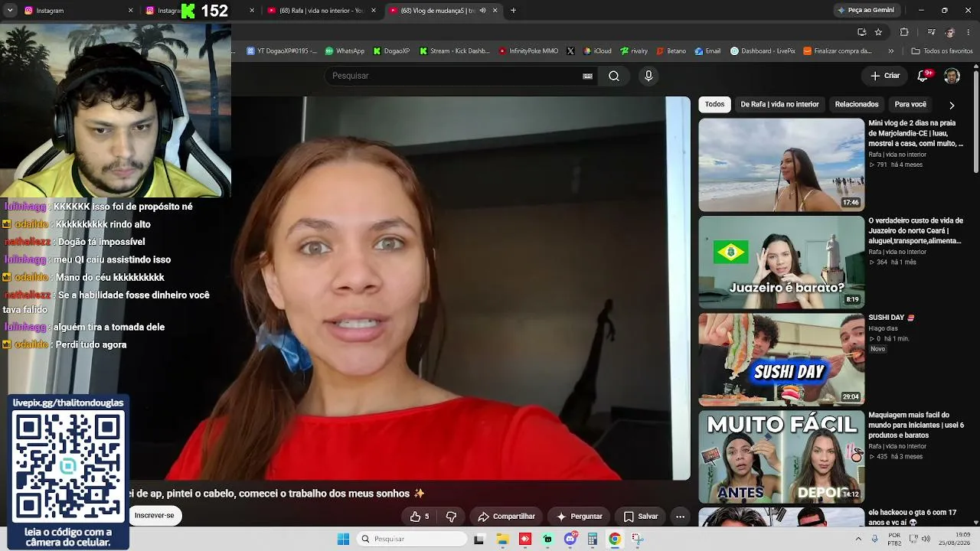Open the WhatsApp bookmark
Screen dimensions: 980x551
pyautogui.click(x=345, y=51)
